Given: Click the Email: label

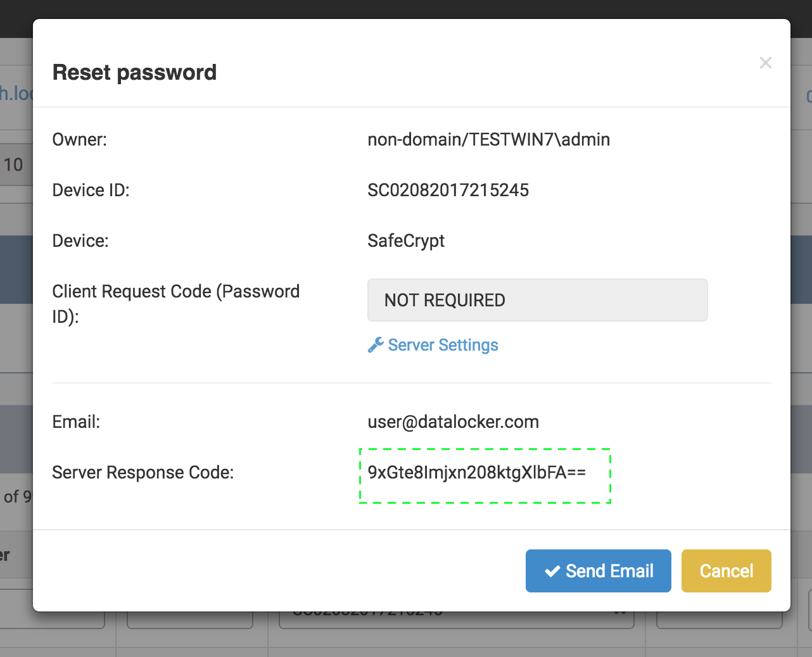Looking at the screenshot, I should pyautogui.click(x=76, y=422).
